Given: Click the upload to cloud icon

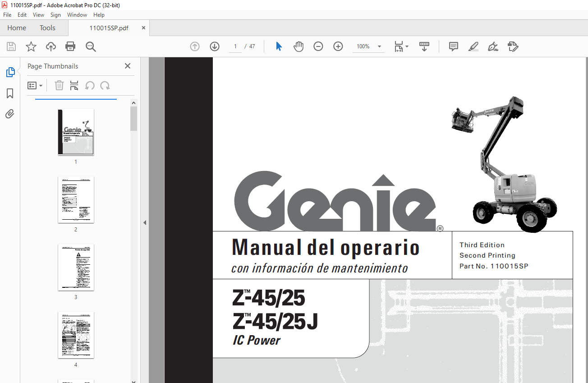Looking at the screenshot, I should point(51,46).
